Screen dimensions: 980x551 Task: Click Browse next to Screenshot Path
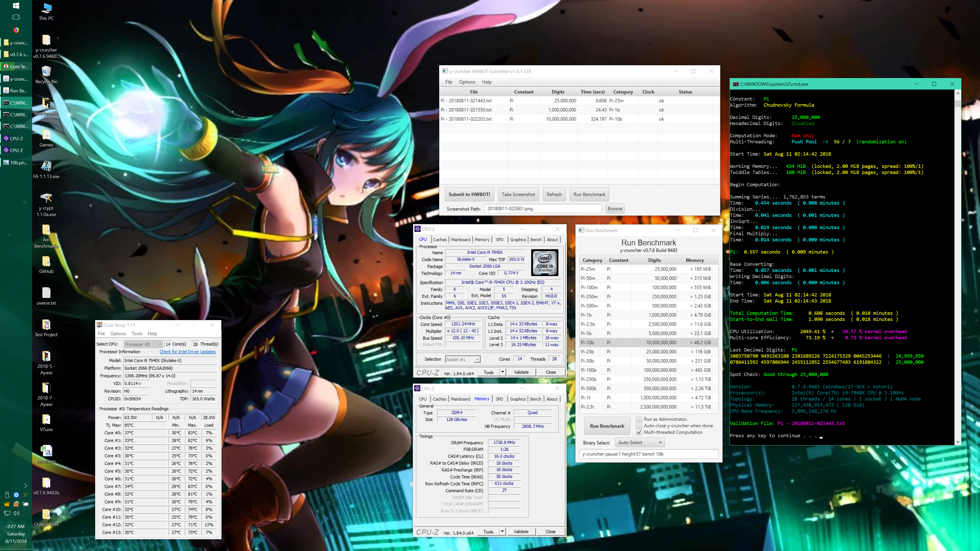[x=615, y=208]
